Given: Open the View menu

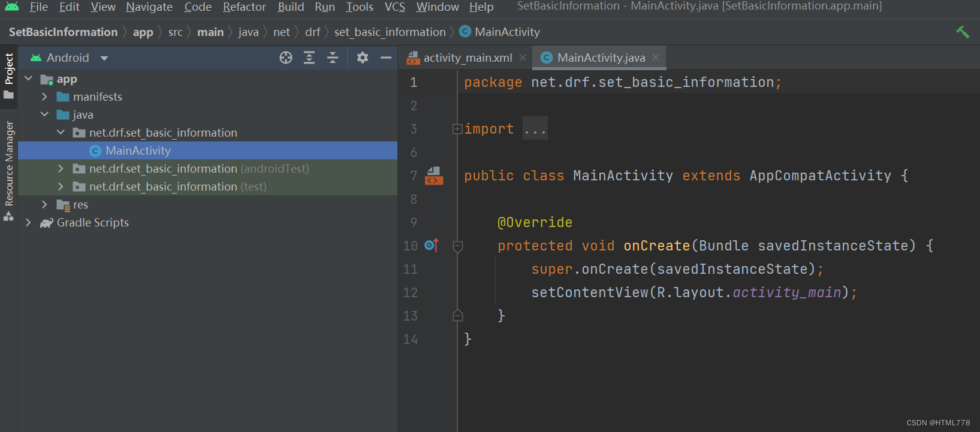Looking at the screenshot, I should [103, 7].
